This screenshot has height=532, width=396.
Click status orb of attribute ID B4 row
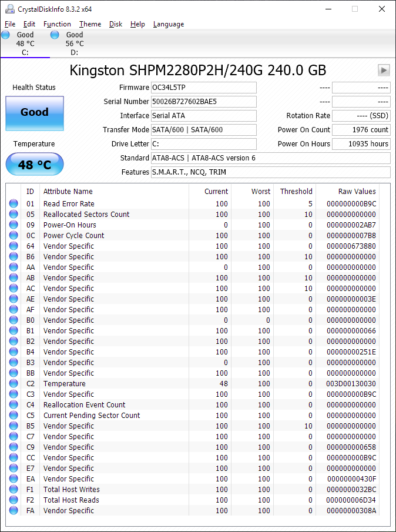coord(14,352)
